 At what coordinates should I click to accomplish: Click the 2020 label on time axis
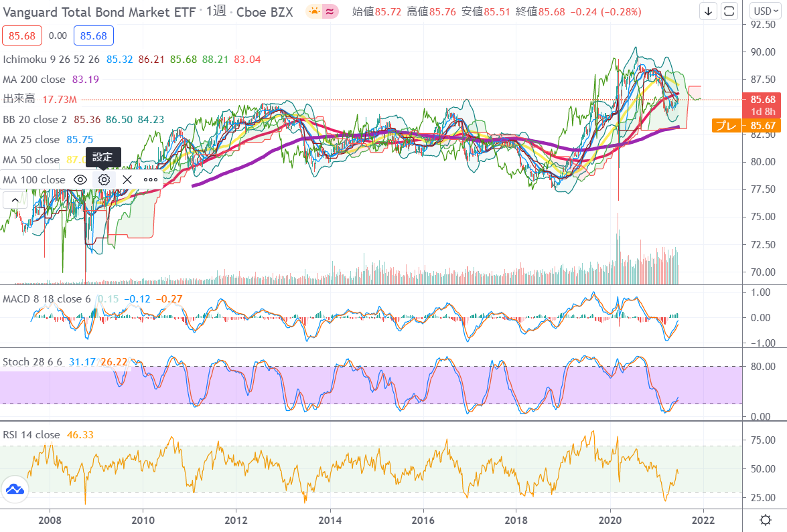pos(610,521)
